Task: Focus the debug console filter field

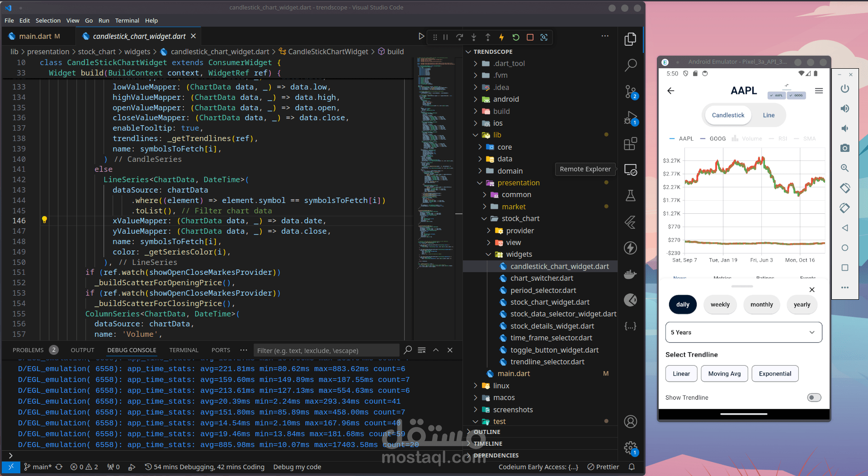Action: (326, 350)
